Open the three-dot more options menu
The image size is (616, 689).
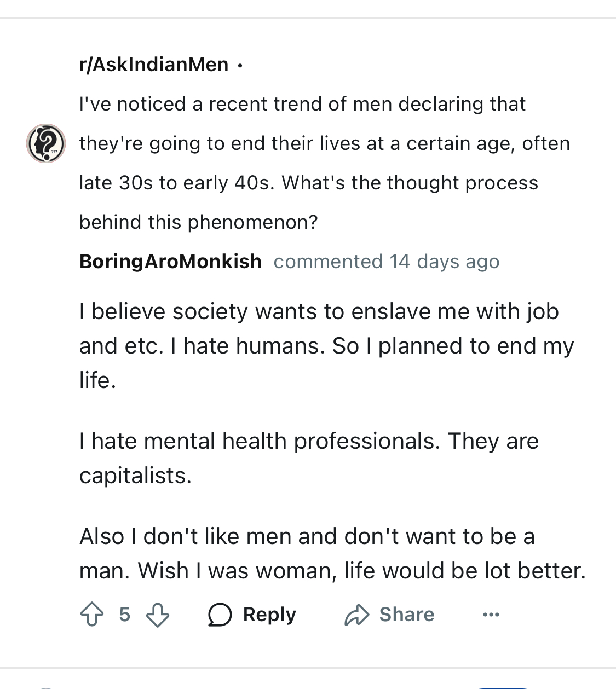491,615
